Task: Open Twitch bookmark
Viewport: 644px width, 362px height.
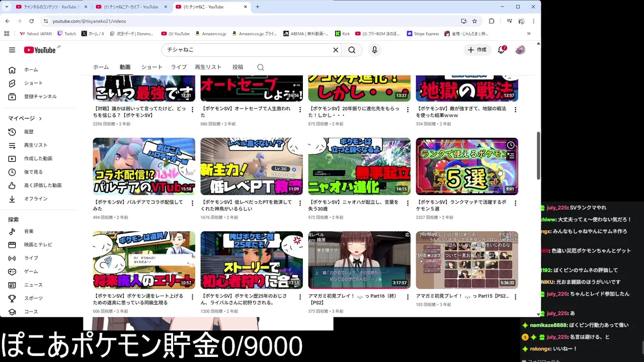Action: 66,34
